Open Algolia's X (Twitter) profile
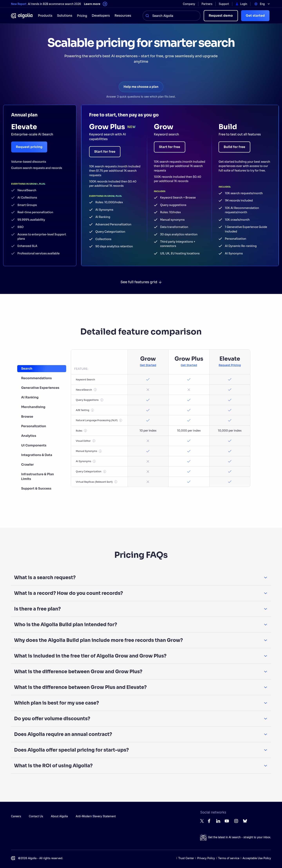282x868 pixels. click(202, 821)
